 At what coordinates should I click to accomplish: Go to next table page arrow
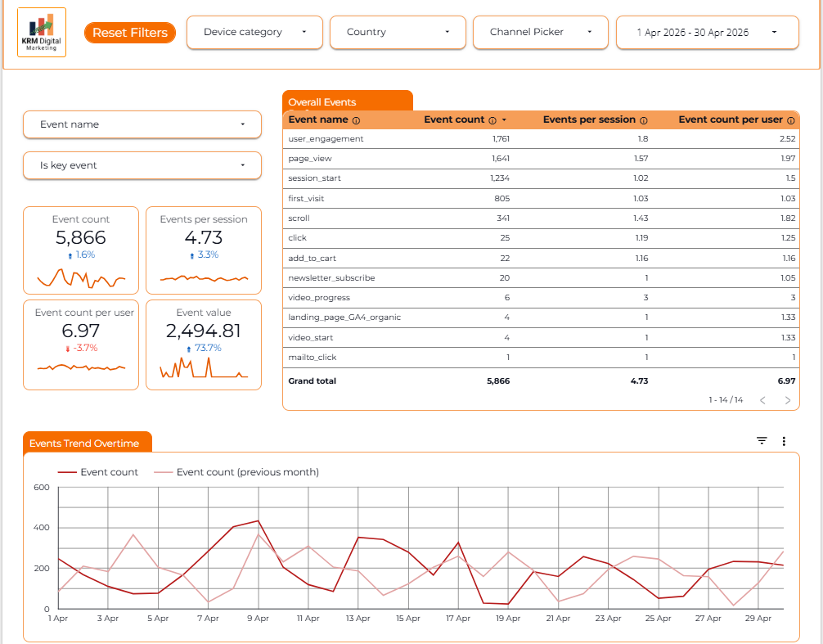787,400
